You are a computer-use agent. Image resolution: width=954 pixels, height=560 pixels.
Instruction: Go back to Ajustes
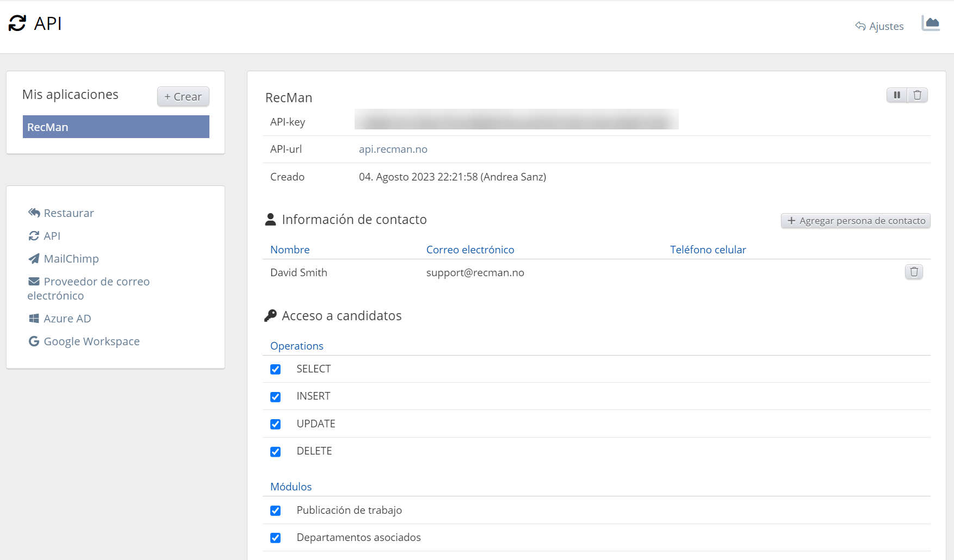click(879, 26)
